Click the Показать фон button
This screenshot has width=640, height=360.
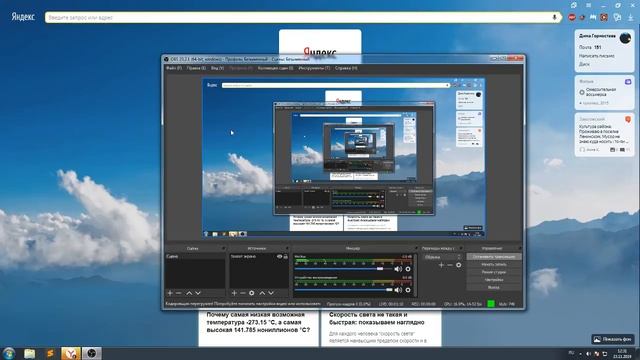click(613, 339)
